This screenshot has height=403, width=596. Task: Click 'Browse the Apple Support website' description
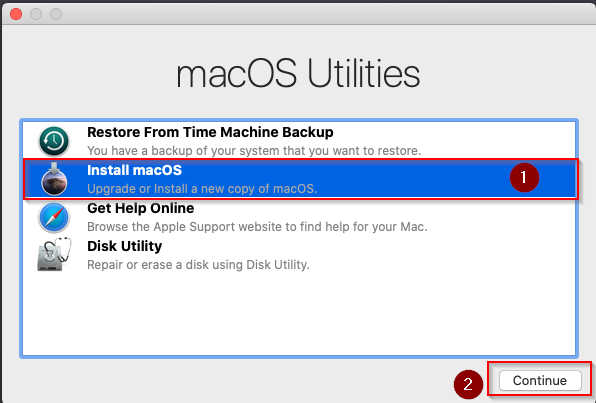point(257,227)
